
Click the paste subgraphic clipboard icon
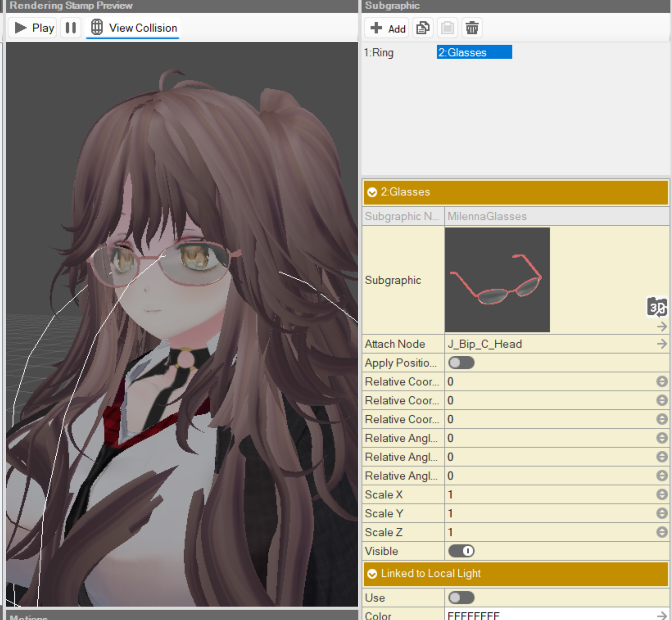pos(447,28)
